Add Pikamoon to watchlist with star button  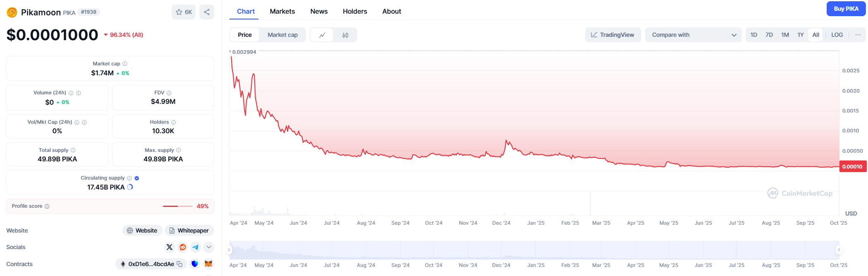pos(184,12)
